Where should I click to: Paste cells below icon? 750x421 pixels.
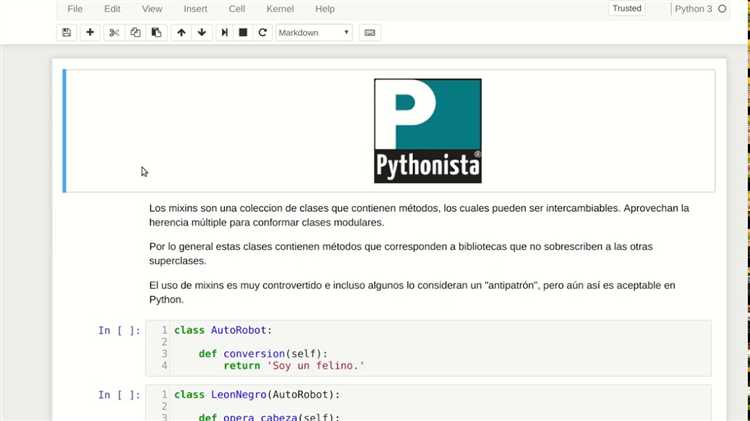[156, 32]
